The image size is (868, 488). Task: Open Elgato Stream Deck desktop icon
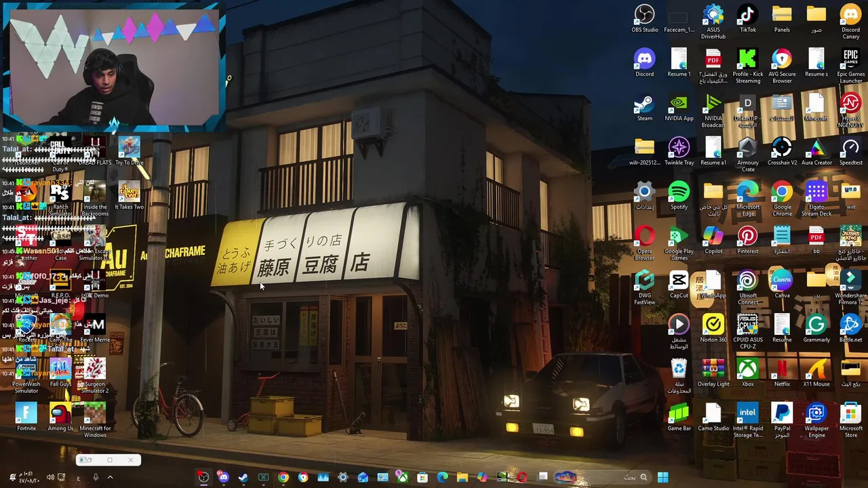816,199
